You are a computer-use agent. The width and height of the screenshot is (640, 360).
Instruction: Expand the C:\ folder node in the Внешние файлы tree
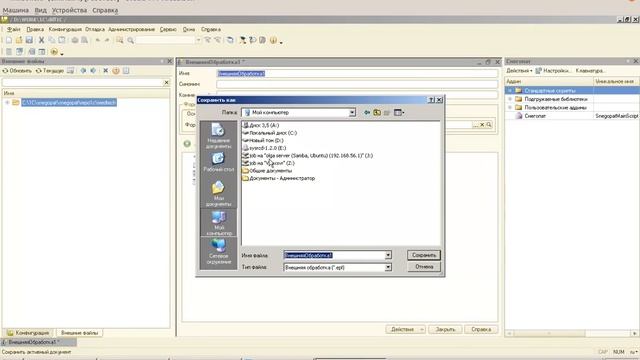pos(7,102)
